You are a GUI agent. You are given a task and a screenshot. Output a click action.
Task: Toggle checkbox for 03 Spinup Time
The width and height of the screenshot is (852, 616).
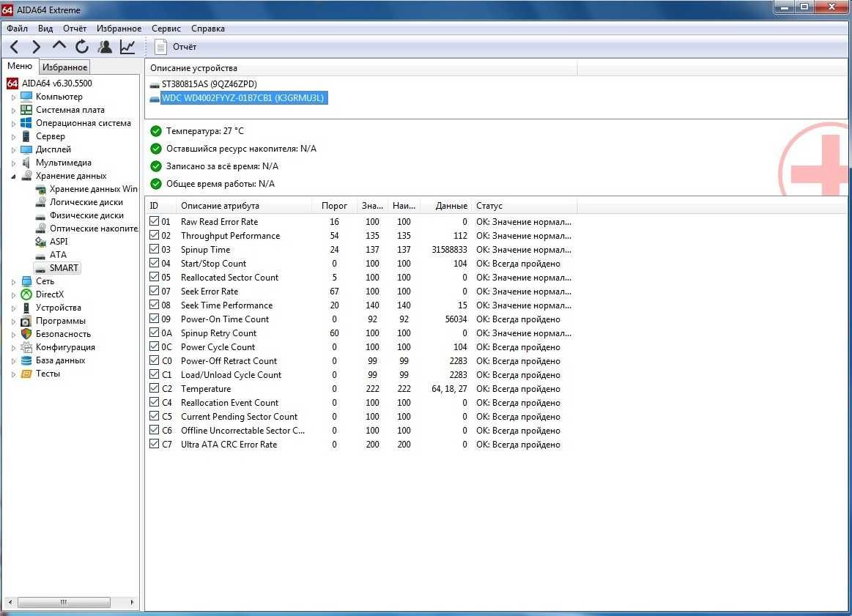coord(155,249)
